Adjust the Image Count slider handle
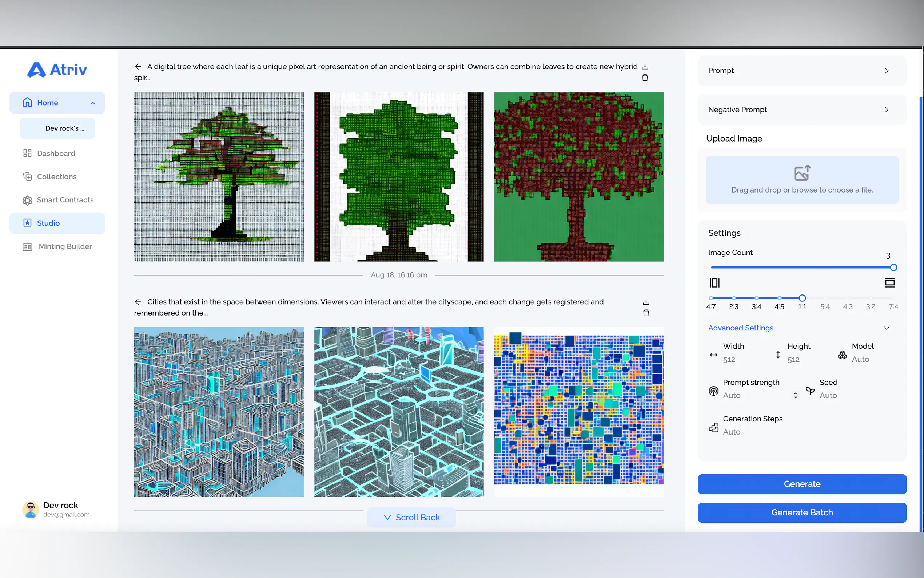 coord(893,268)
